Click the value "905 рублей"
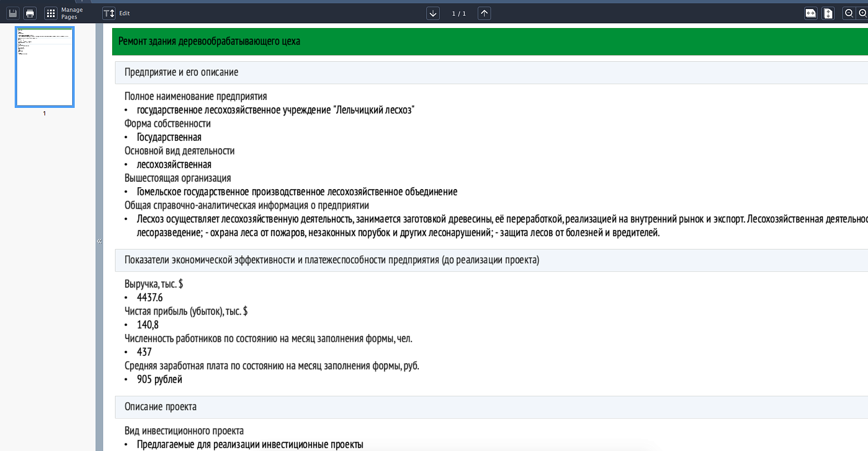868x451 pixels. pyautogui.click(x=160, y=380)
